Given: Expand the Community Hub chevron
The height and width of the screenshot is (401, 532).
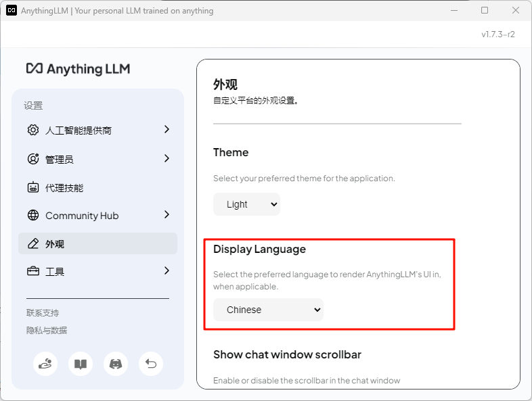Looking at the screenshot, I should coord(167,214).
